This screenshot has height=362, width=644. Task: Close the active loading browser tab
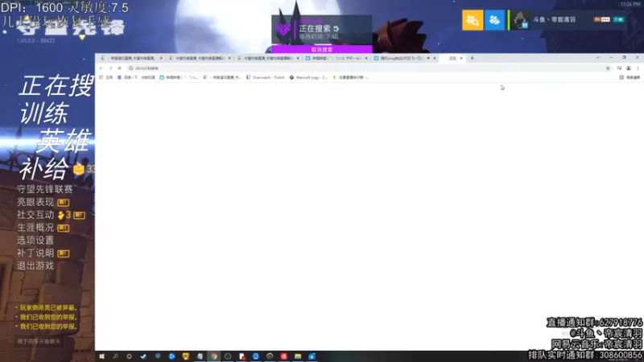click(460, 58)
